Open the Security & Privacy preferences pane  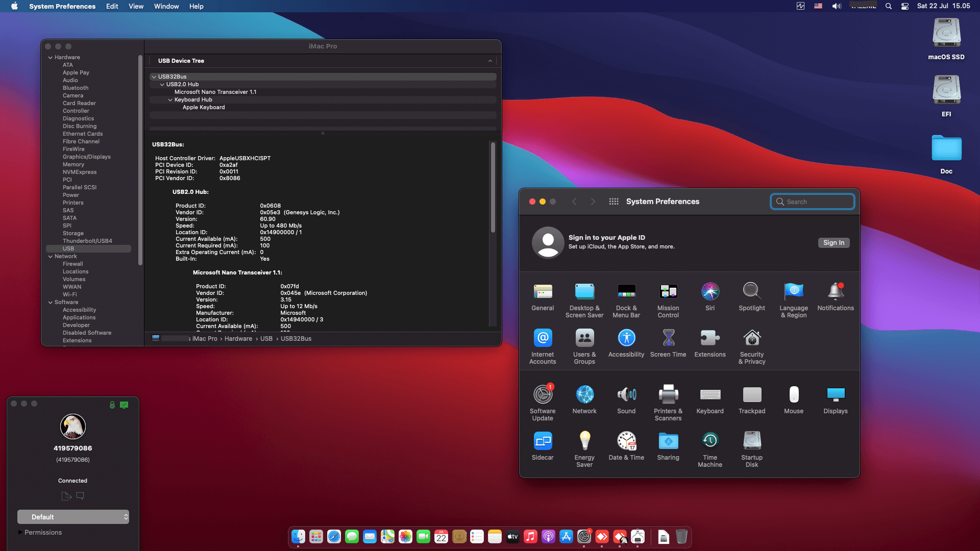coord(752,346)
